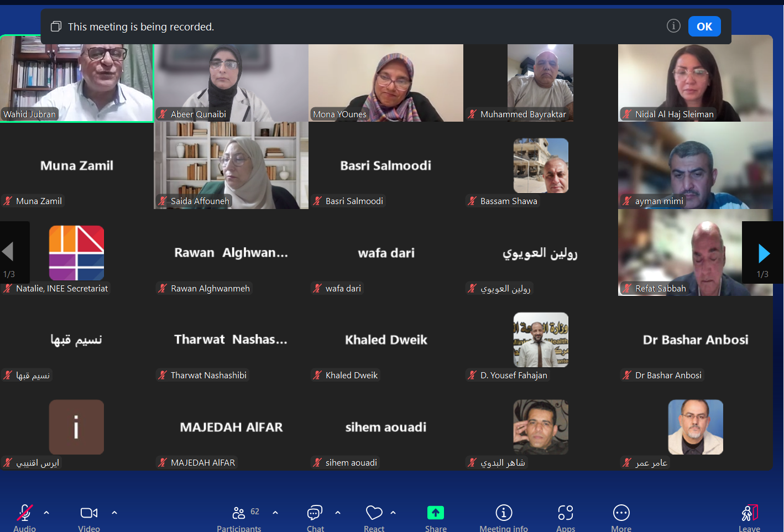This screenshot has width=784, height=532.
Task: Expand the Participants options arrow
Action: [x=275, y=513]
